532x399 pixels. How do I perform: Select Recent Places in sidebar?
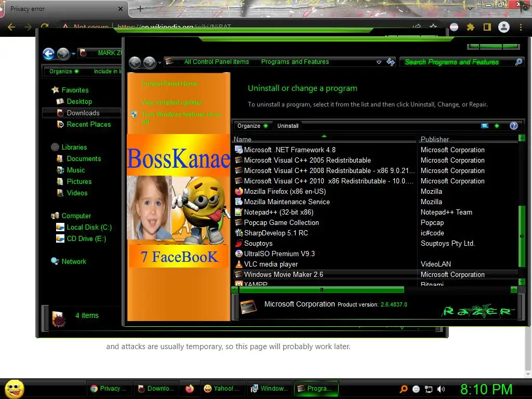88,125
